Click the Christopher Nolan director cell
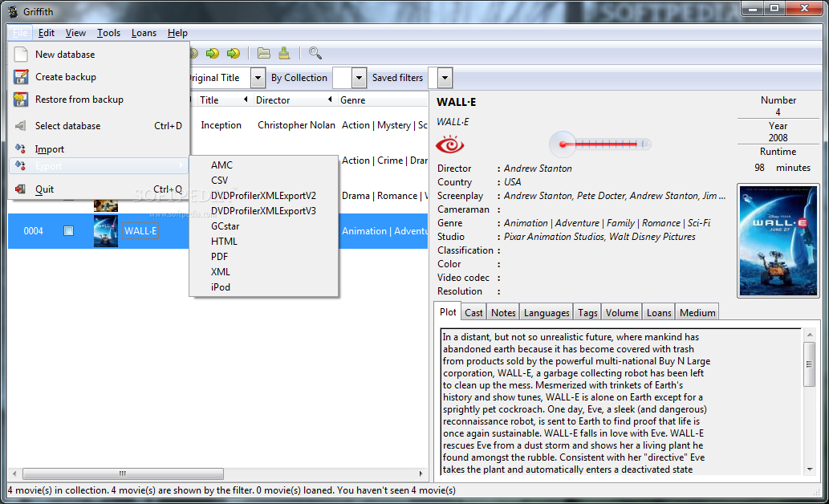Screen dimensions: 829x504 coord(296,125)
